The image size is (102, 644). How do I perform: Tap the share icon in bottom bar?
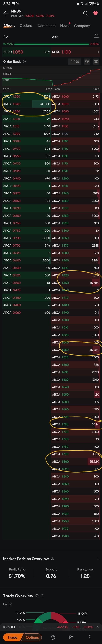point(71,637)
